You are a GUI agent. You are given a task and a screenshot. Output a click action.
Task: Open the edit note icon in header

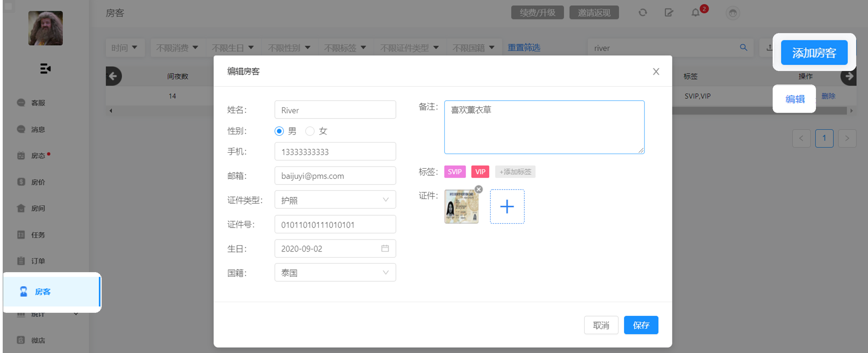669,13
